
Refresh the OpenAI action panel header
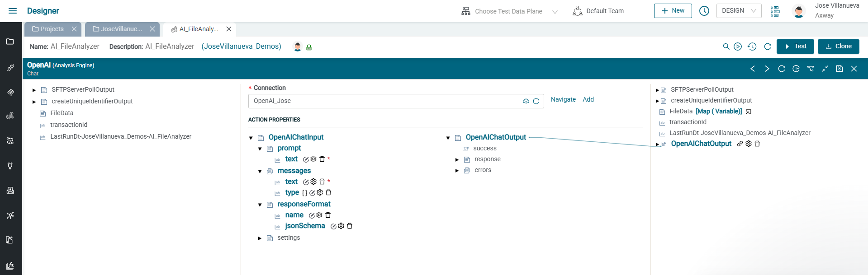(x=782, y=69)
